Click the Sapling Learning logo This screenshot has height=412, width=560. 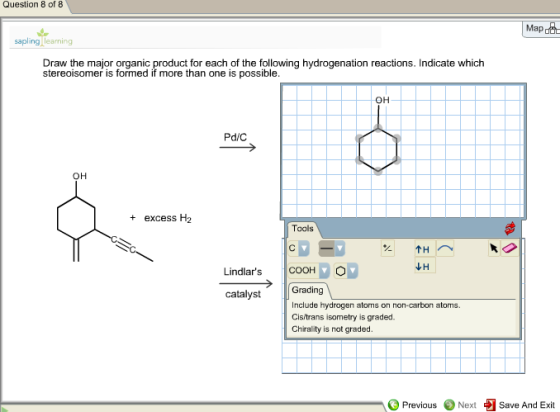tap(44, 38)
